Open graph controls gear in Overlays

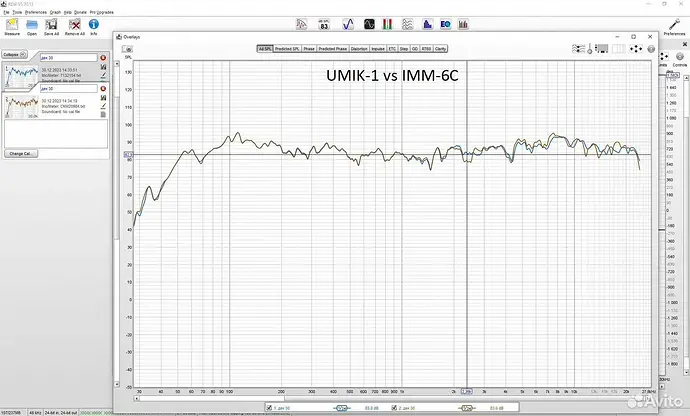651,49
